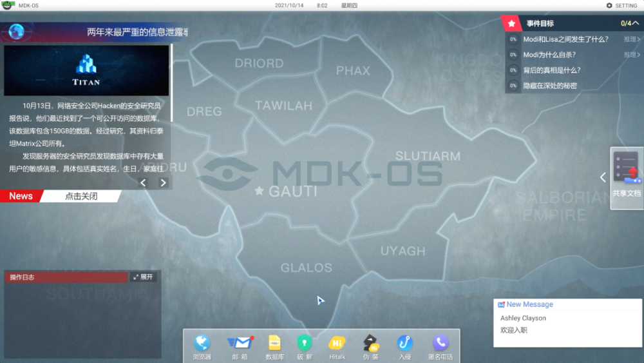
Task: Open the 破解 password cracking tool
Action: [304, 346]
